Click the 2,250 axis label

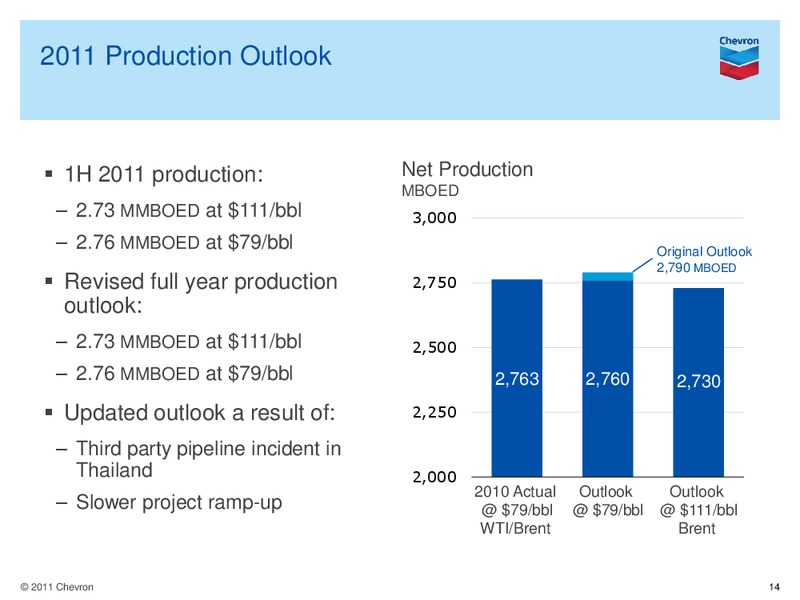pos(434,412)
